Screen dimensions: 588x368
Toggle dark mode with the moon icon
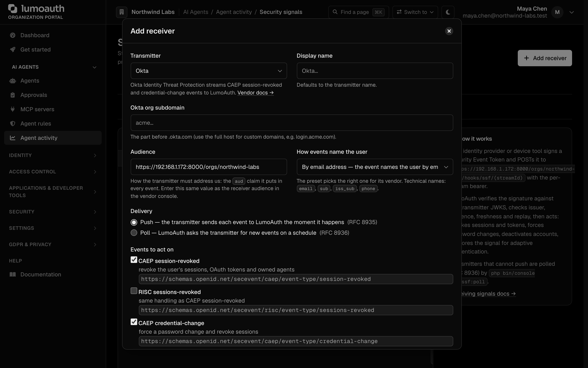coord(448,12)
